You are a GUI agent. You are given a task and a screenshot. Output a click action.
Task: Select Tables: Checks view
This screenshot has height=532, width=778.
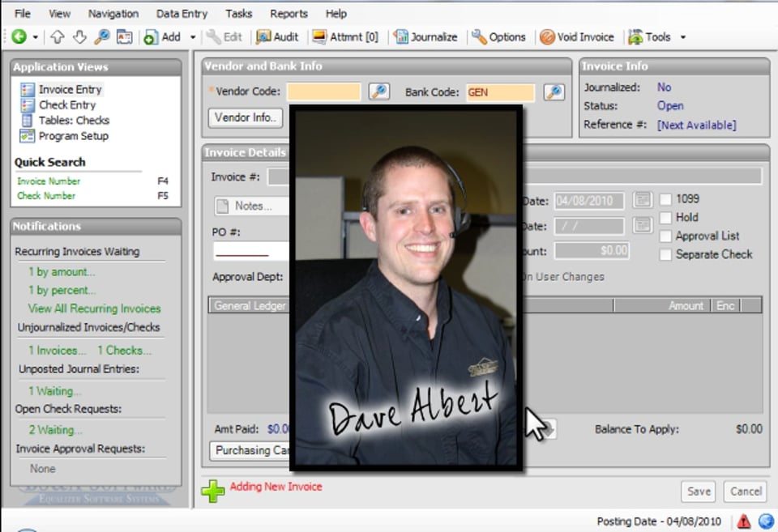(x=65, y=121)
